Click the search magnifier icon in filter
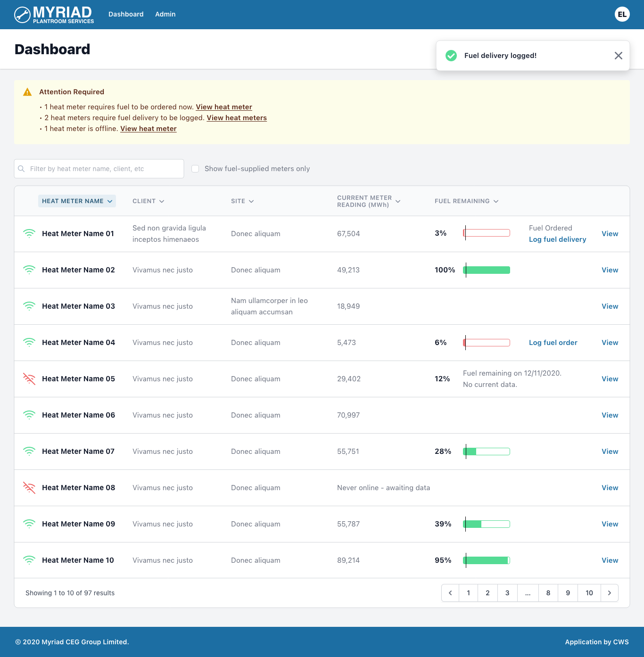This screenshot has height=657, width=644. tap(21, 169)
